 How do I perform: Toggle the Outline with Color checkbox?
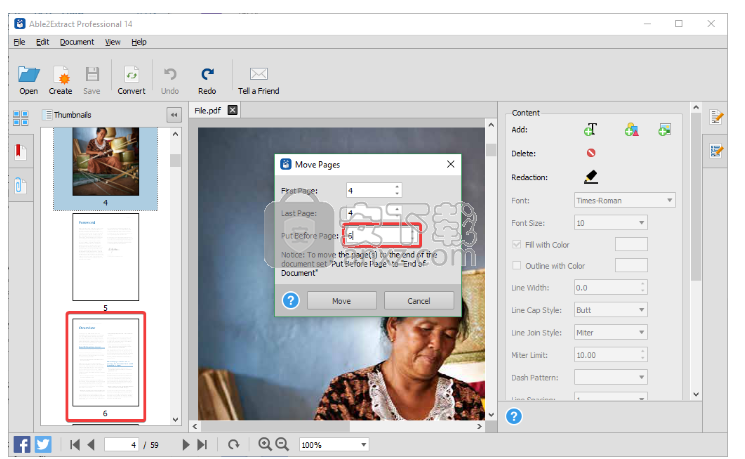click(x=517, y=266)
